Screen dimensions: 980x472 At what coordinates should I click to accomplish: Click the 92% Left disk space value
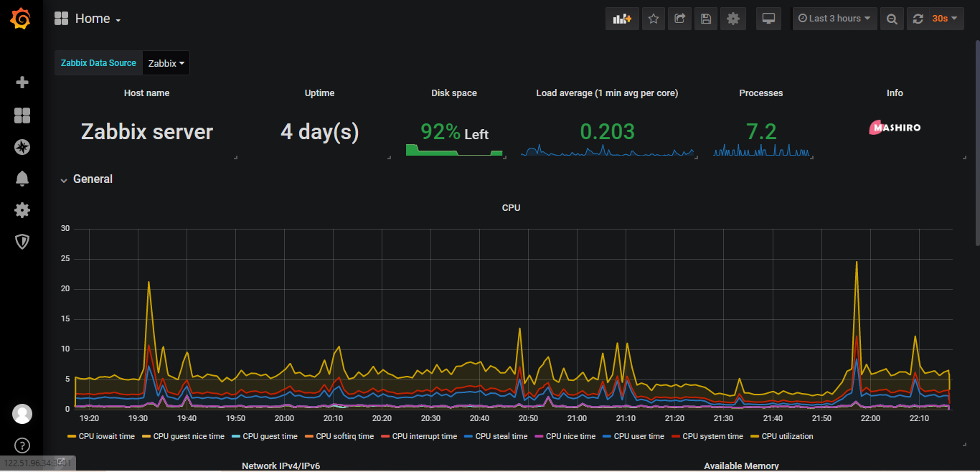coord(454,132)
